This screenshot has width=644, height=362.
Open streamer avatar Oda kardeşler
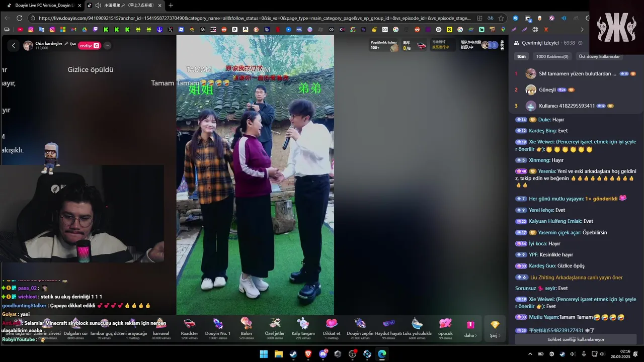pyautogui.click(x=28, y=45)
